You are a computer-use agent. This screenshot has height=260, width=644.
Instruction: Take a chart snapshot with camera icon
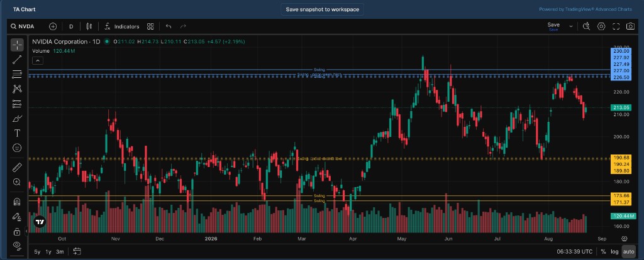(x=630, y=26)
